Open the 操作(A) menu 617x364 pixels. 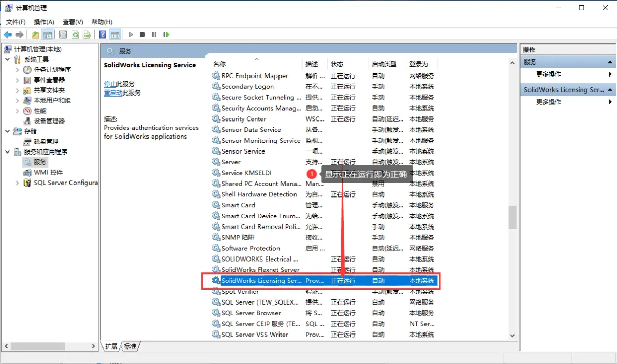tap(44, 22)
